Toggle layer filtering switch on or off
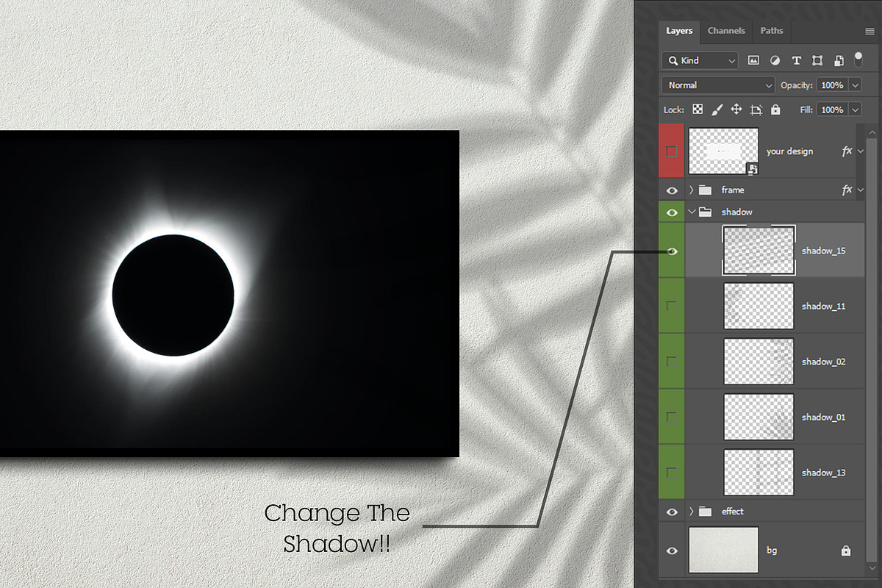 [858, 59]
